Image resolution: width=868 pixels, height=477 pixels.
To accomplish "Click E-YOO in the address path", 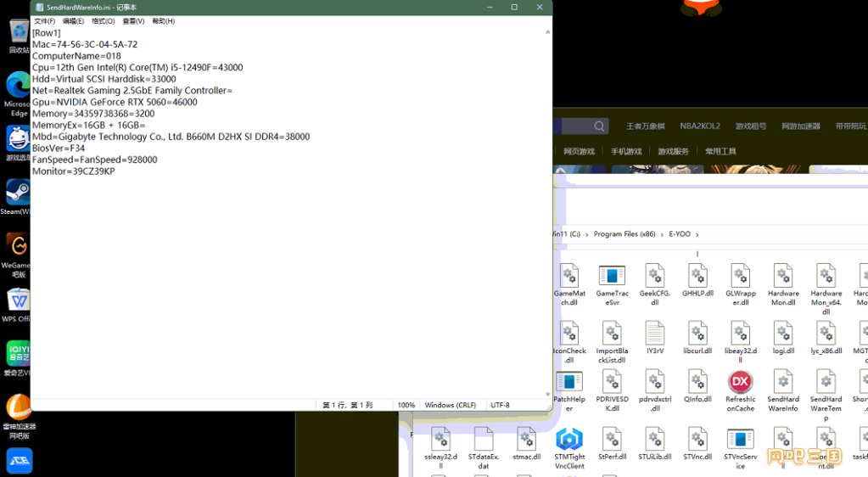I will (x=680, y=234).
